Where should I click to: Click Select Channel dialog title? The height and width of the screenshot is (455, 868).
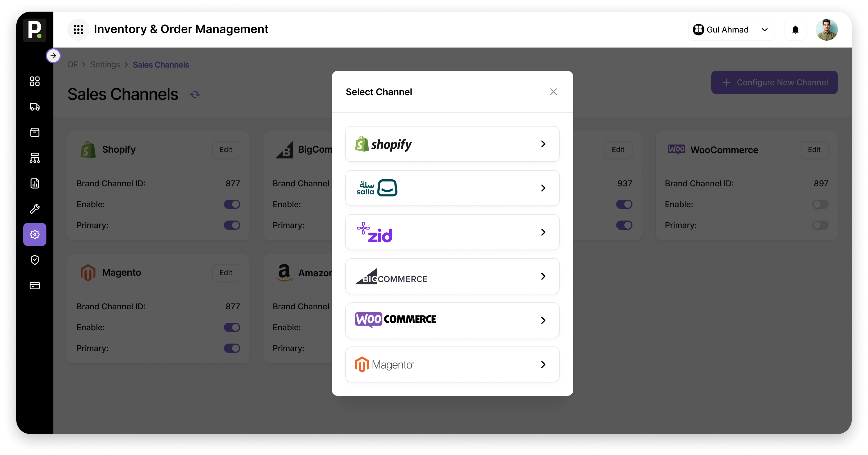point(379,92)
